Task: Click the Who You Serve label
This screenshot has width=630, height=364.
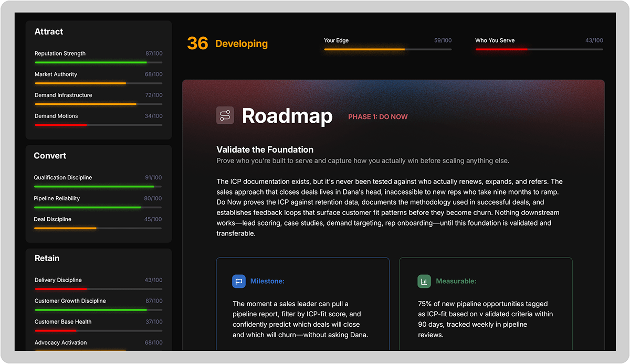Action: pos(495,40)
